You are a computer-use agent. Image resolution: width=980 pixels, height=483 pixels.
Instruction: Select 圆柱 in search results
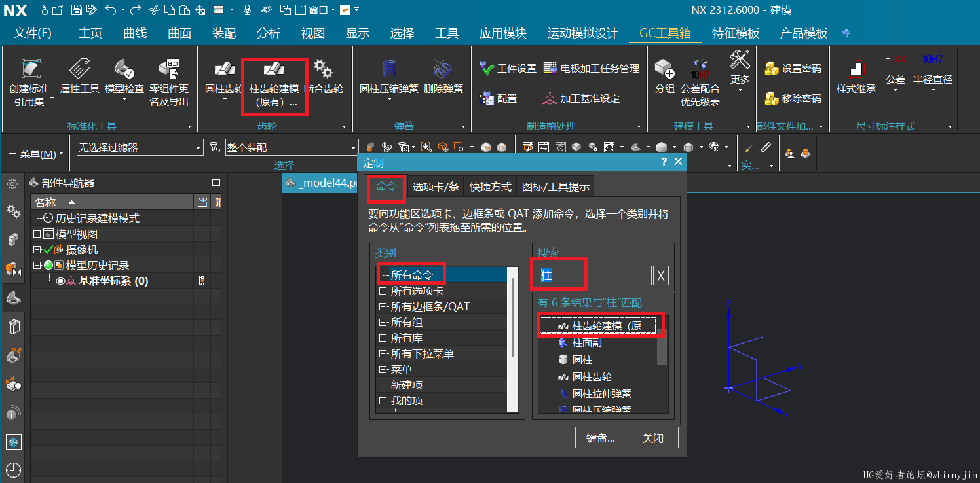point(582,359)
